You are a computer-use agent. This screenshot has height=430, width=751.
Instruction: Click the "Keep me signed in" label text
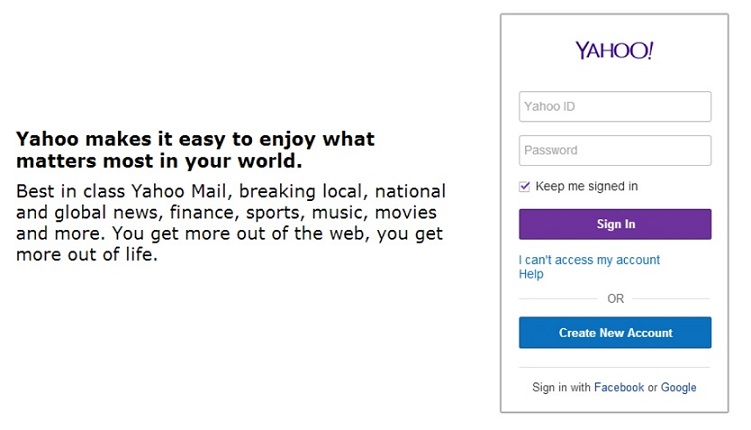coord(586,186)
